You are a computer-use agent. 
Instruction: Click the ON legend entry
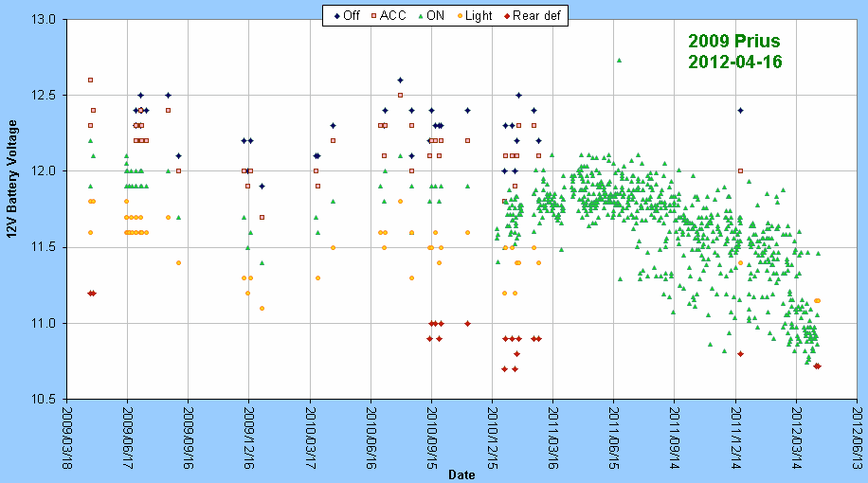pos(430,15)
